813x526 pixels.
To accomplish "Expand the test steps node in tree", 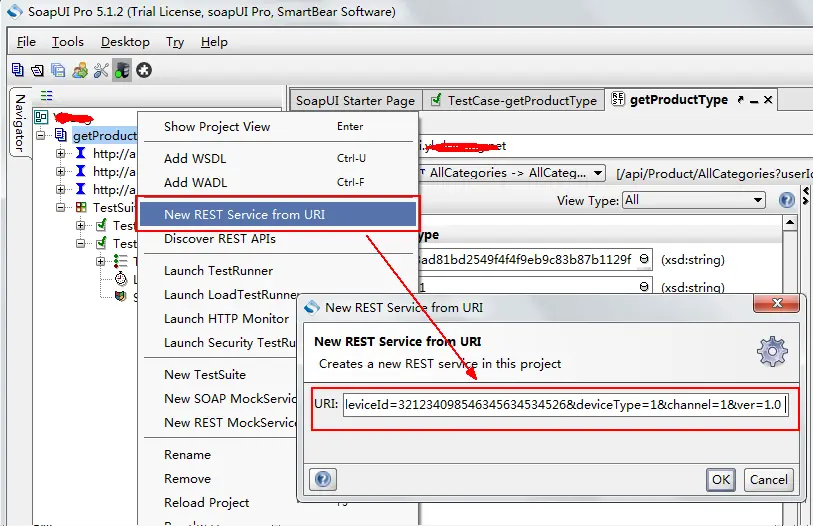I will point(101,261).
